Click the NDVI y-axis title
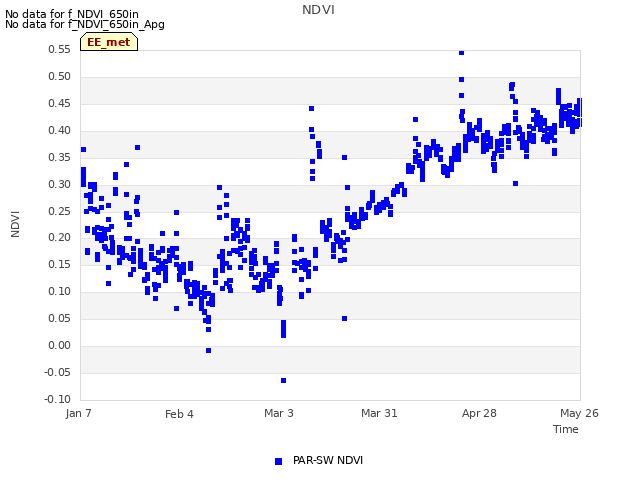Viewport: 640px width, 480px height. [x=15, y=224]
